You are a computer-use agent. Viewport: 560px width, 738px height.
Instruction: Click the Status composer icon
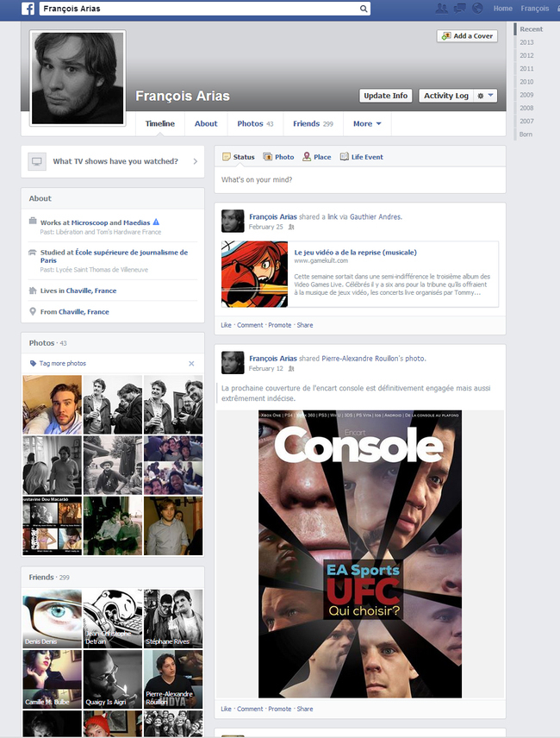227,157
